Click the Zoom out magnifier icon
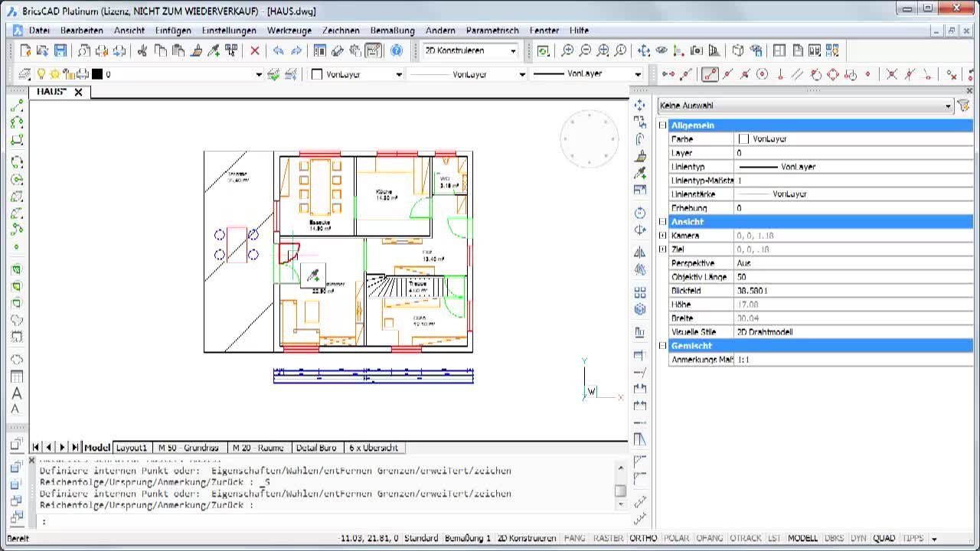Image resolution: width=980 pixels, height=551 pixels. [x=585, y=51]
